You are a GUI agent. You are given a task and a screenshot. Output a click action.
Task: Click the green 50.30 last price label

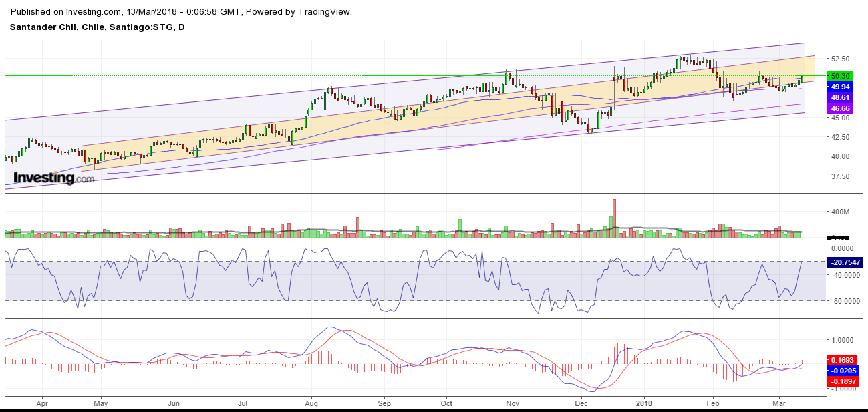(841, 76)
